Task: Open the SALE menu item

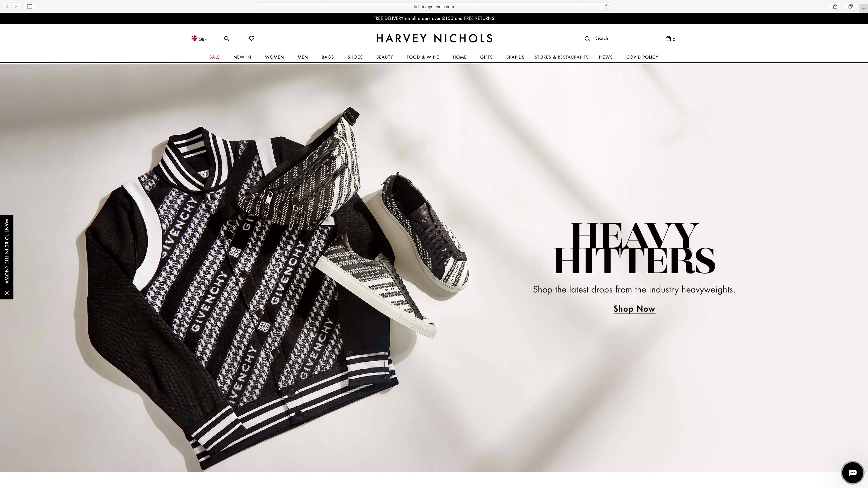Action: click(214, 57)
